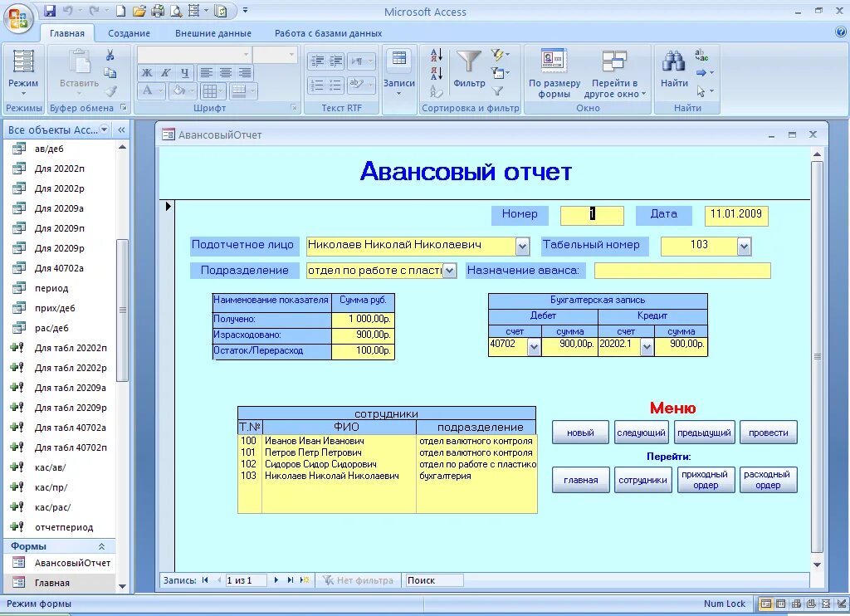The image size is (850, 616).
Task: Click По размеру формы icon
Action: click(554, 62)
